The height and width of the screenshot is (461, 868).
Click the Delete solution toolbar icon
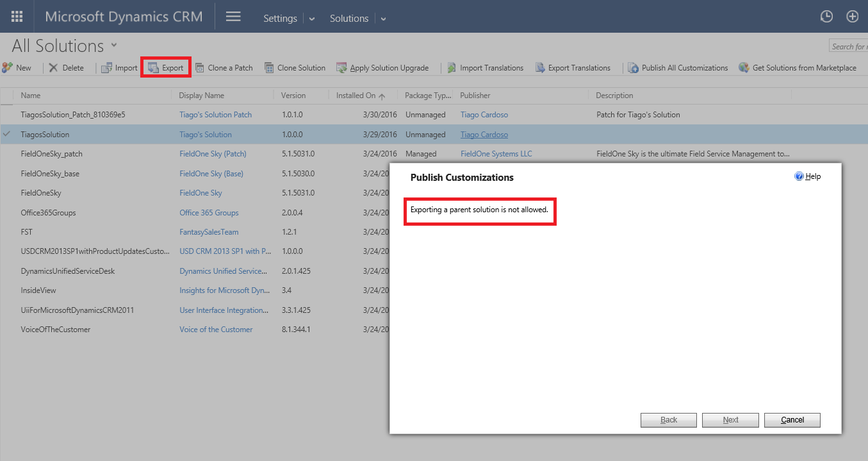pos(54,68)
